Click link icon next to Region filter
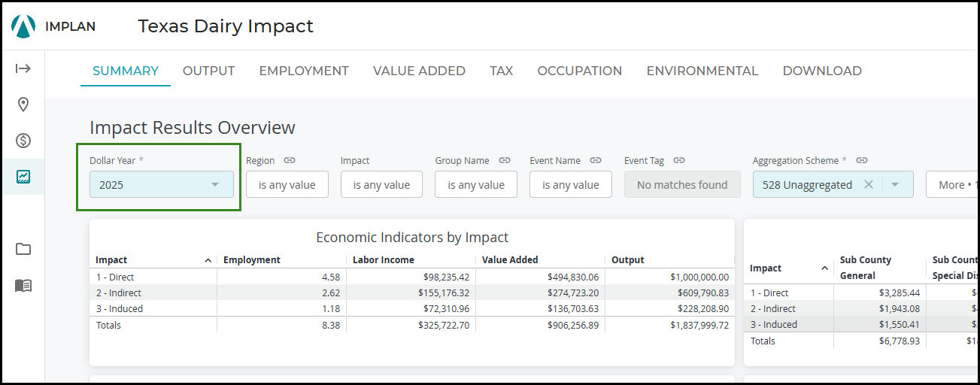 [x=290, y=160]
